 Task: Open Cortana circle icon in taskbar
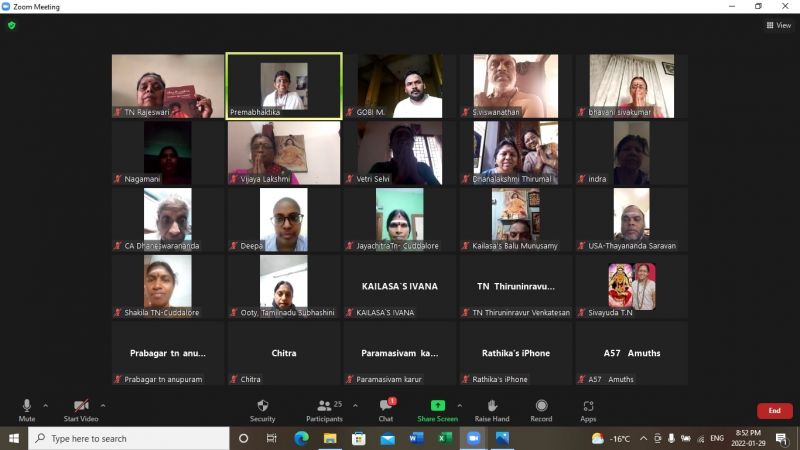point(243,438)
